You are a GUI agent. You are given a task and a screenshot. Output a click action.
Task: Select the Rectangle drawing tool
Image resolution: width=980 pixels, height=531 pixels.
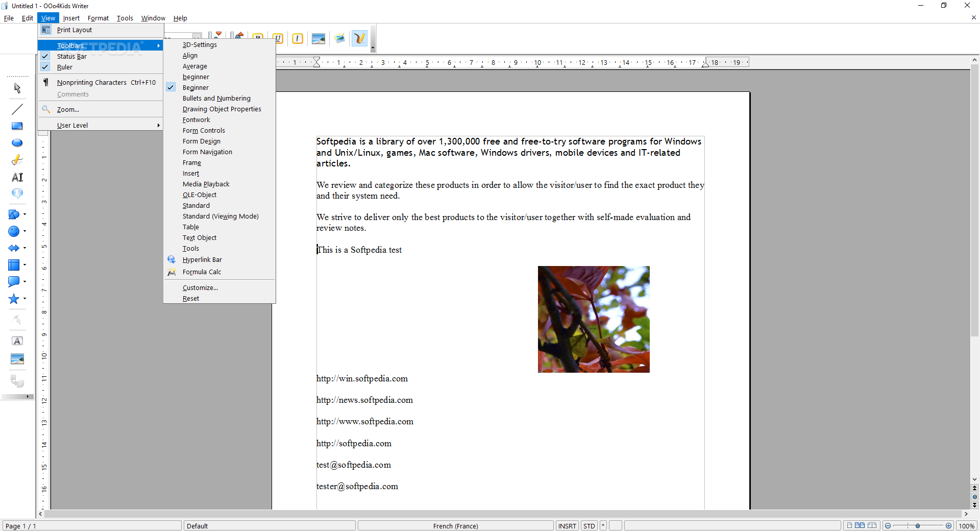(x=17, y=126)
